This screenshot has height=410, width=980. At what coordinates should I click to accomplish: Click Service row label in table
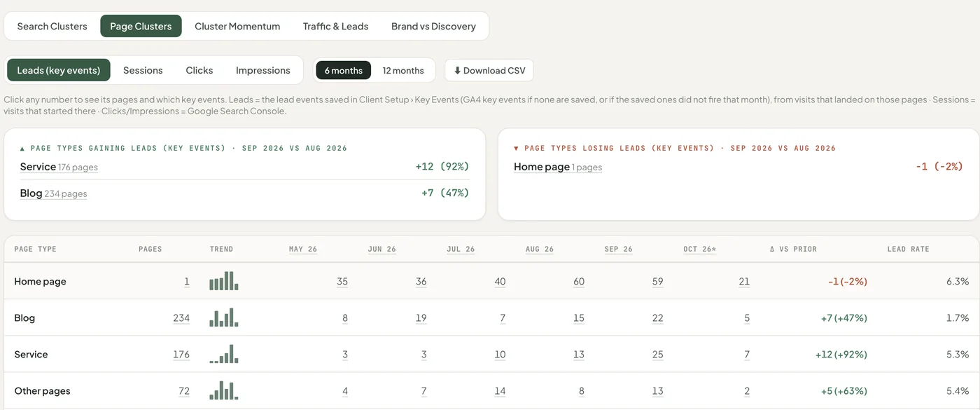click(31, 355)
